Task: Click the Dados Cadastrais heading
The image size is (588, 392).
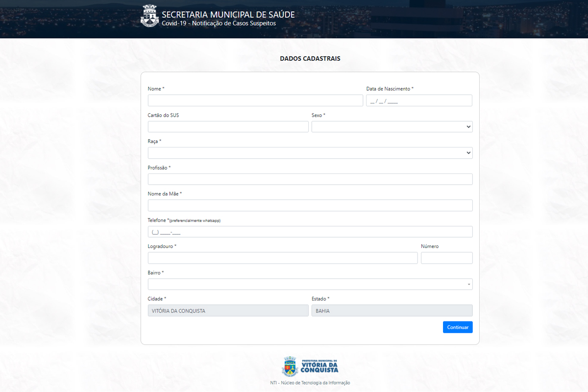Action: [310, 58]
